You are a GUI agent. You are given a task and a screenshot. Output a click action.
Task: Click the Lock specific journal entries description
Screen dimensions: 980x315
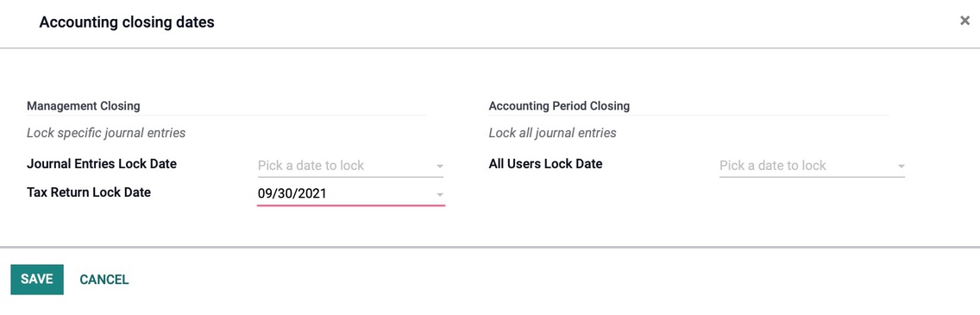click(x=106, y=133)
